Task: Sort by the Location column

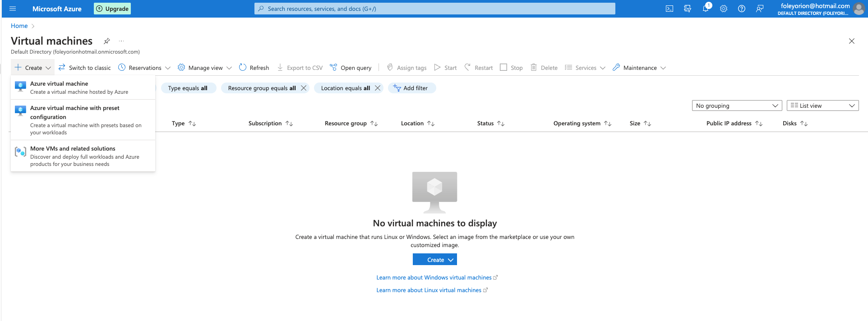Action: pyautogui.click(x=418, y=123)
